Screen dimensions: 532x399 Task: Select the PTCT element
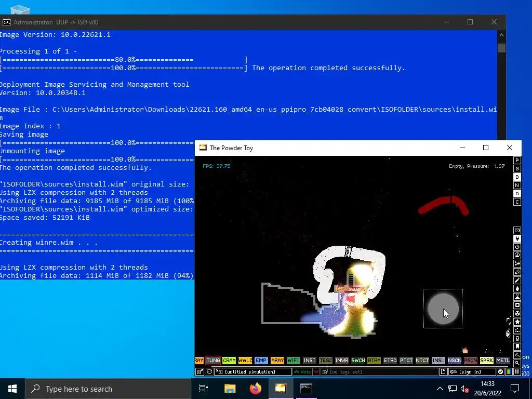pos(406,361)
